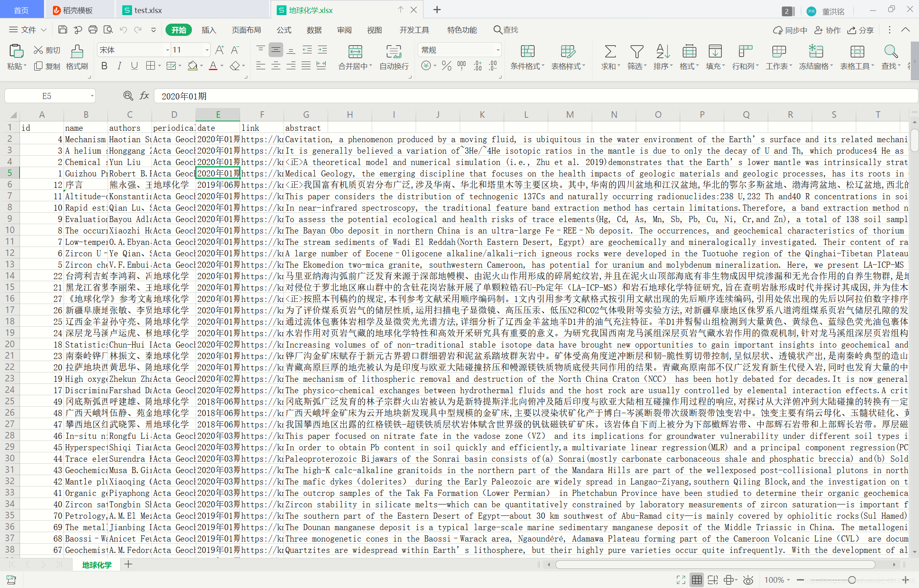Click the font color red A swatch
The width and height of the screenshot is (919, 588).
pyautogui.click(x=213, y=66)
